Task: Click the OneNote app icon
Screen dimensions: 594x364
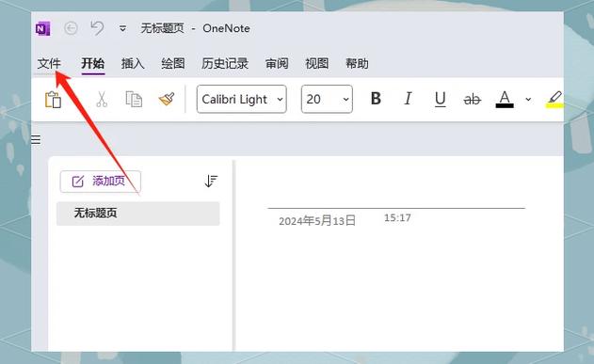Action: (x=42, y=29)
